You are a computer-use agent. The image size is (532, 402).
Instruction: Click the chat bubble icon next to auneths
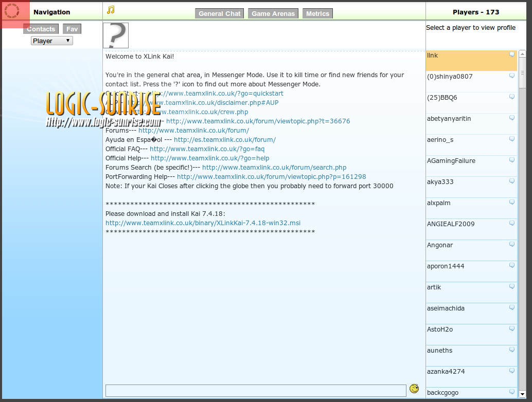512,350
